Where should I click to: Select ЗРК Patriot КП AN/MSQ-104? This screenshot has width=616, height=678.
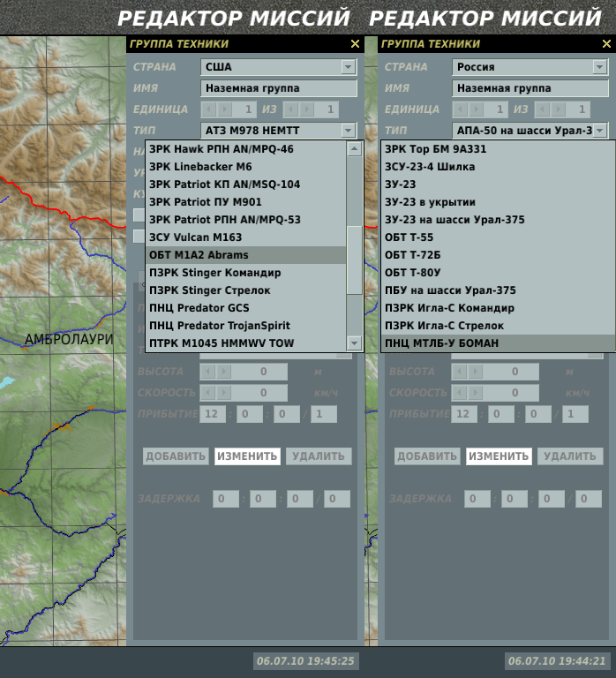[246, 185]
